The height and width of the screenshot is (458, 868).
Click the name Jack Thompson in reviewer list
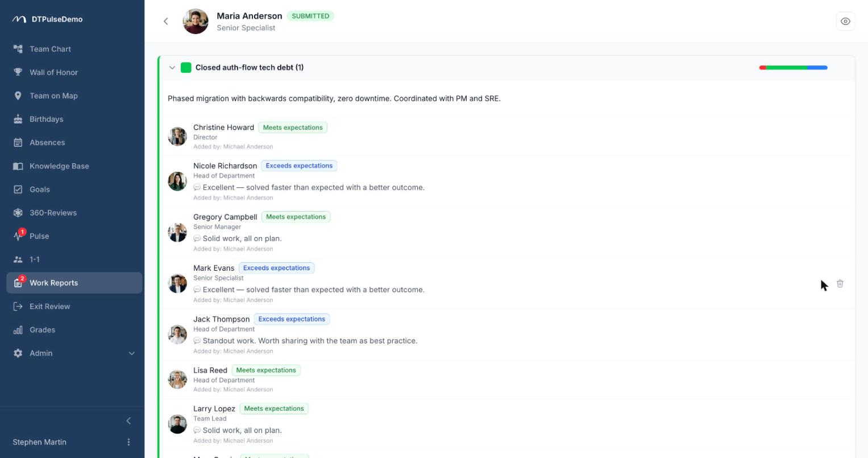click(221, 319)
